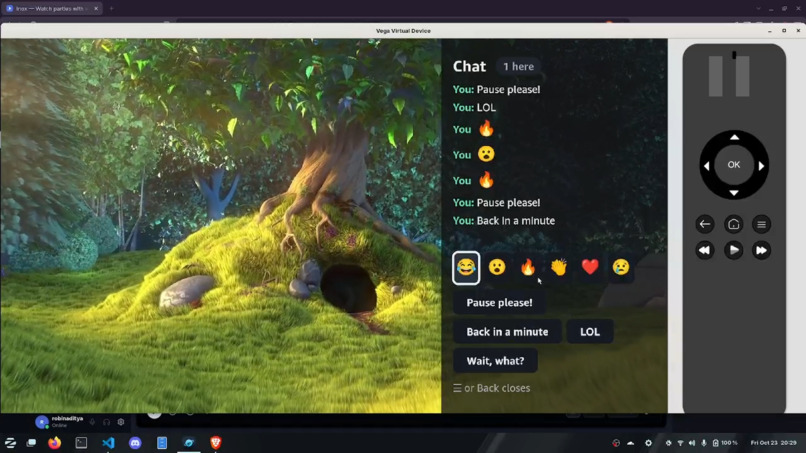Click the remote's Menu (hamburger) button
806x453 pixels.
pos(761,224)
